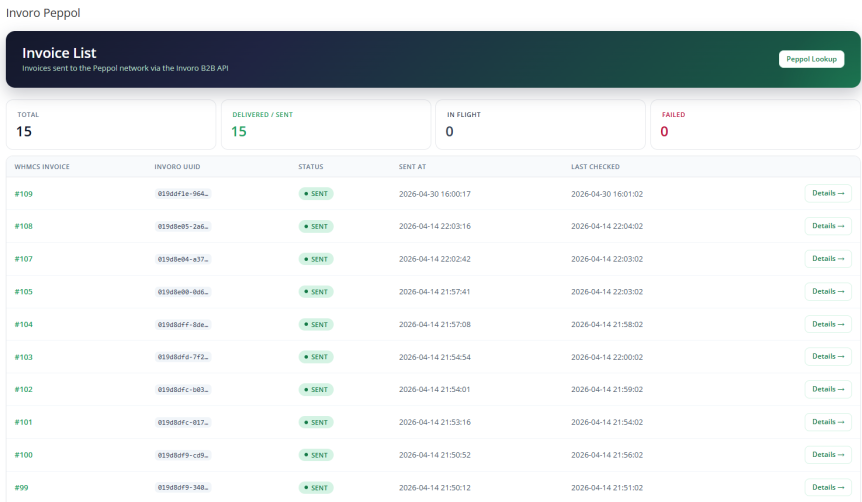This screenshot has height=502, width=862.
Task: Select UUID 019ddf1e-964… in row #109
Action: click(x=183, y=194)
